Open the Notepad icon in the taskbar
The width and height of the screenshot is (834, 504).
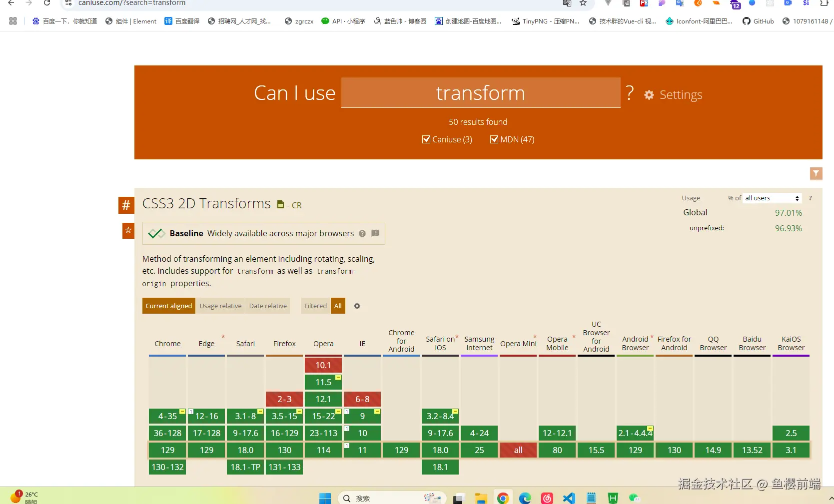click(x=591, y=498)
